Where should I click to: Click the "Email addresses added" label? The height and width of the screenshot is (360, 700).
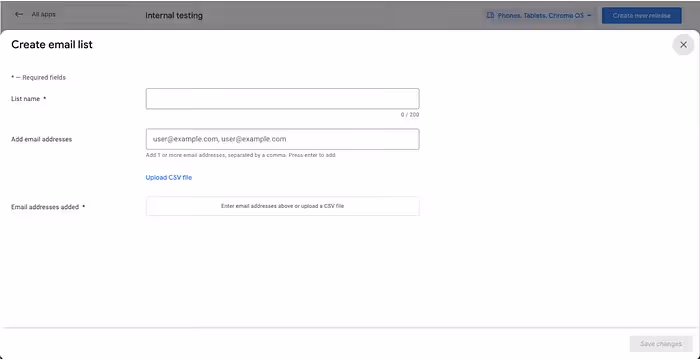pos(45,207)
